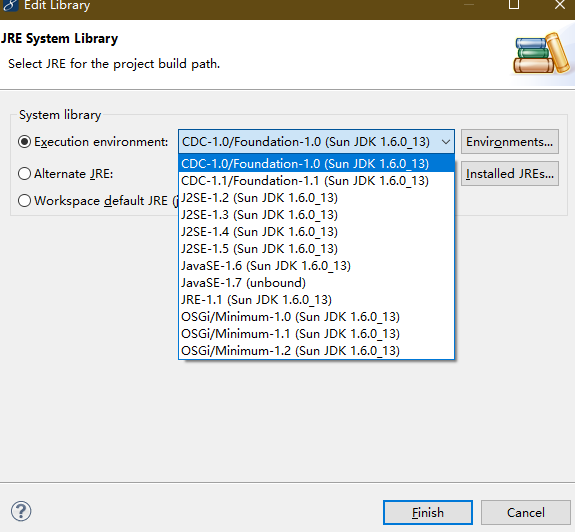Screen dimensions: 575x532
Task: Click the Finish button
Action: pos(428,512)
